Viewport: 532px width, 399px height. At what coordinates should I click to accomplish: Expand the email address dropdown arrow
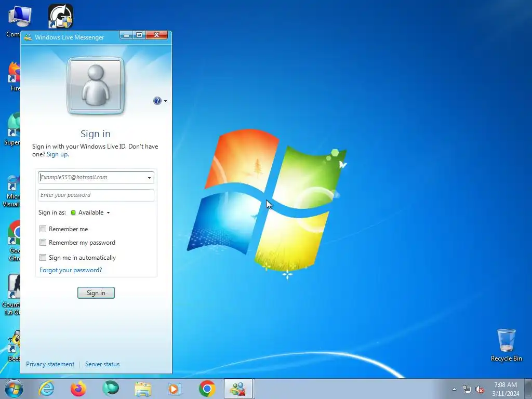(149, 178)
